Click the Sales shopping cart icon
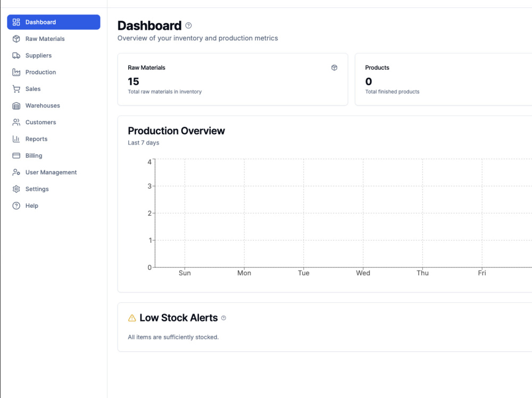 pyautogui.click(x=16, y=89)
